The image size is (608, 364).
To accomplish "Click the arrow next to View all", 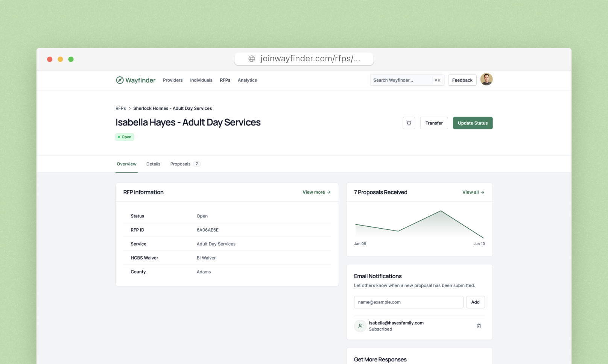I will click(x=483, y=192).
